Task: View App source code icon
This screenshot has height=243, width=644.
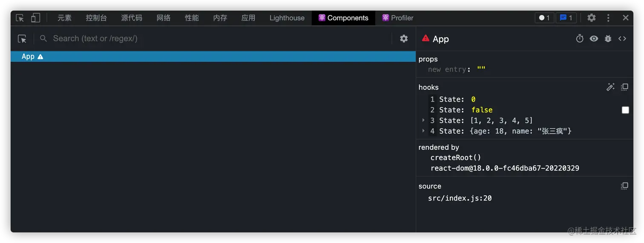Action: tap(622, 39)
